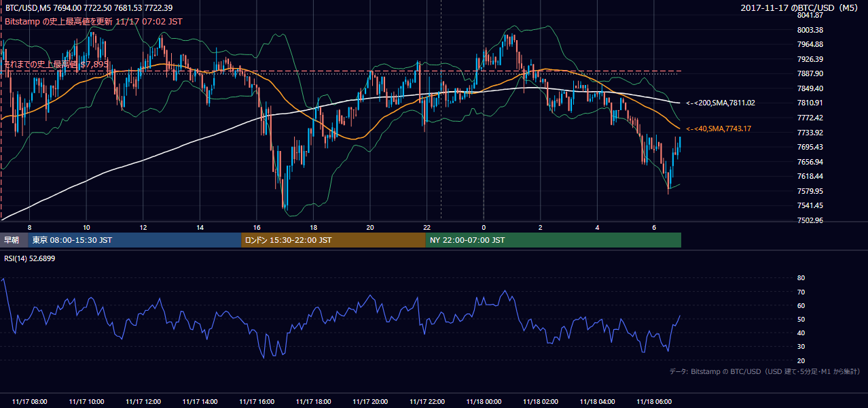Select the Bitstamp all-time-high update annotation
868x408 pixels.
point(93,22)
